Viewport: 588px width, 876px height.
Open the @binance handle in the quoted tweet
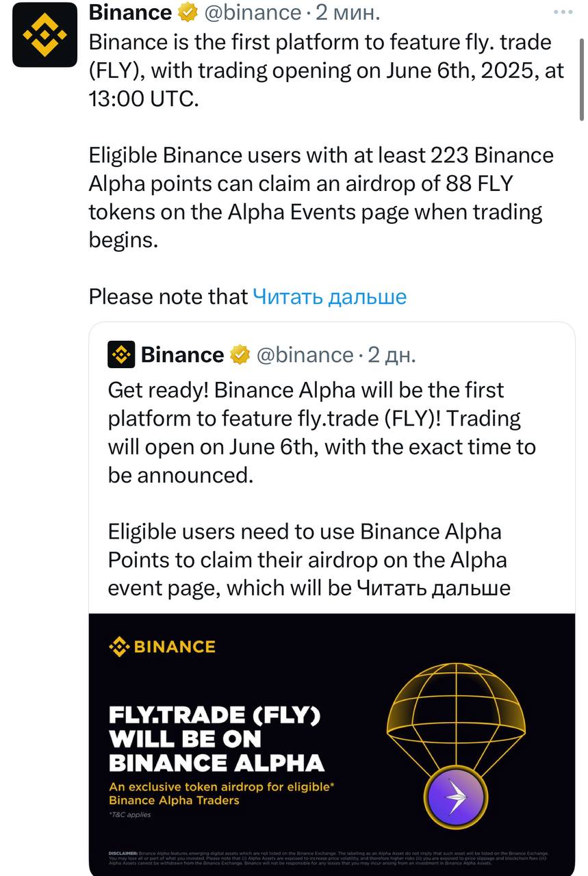[x=305, y=355]
